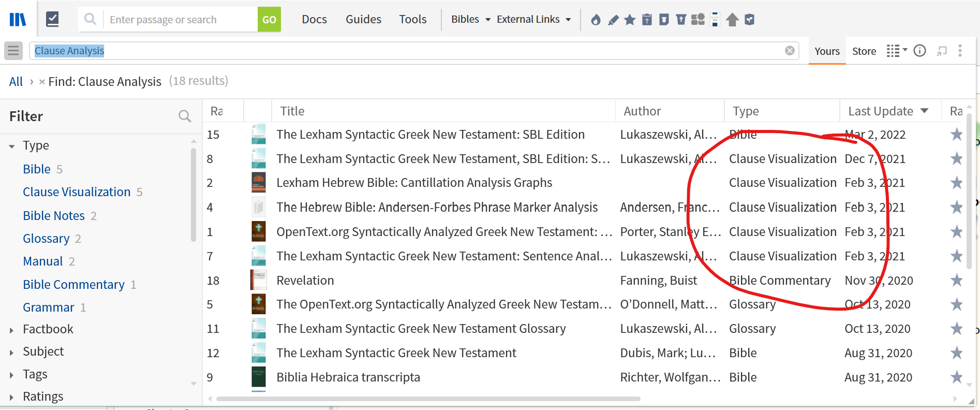Toggle star for Biblia Hebraica transcripta row
Screen dimensions: 980x410
coord(956,377)
